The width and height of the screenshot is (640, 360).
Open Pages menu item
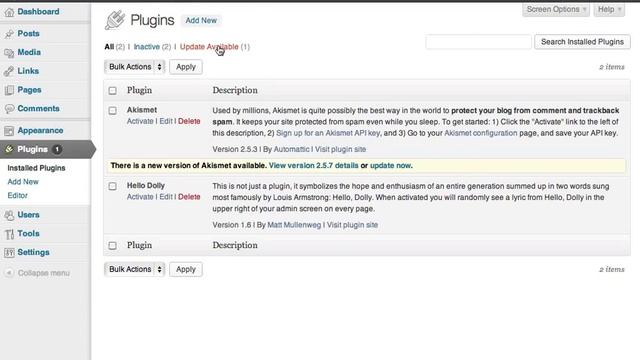[x=29, y=90]
